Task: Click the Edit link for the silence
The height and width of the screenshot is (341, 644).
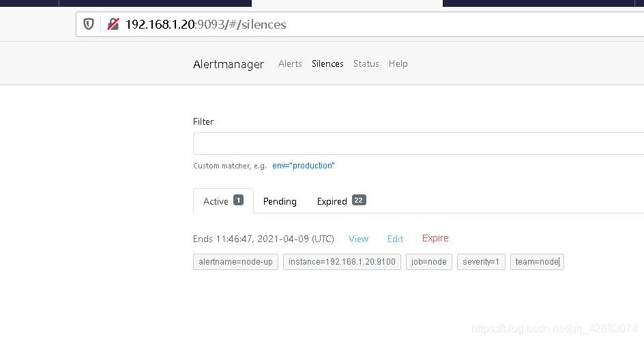Action: (x=395, y=239)
